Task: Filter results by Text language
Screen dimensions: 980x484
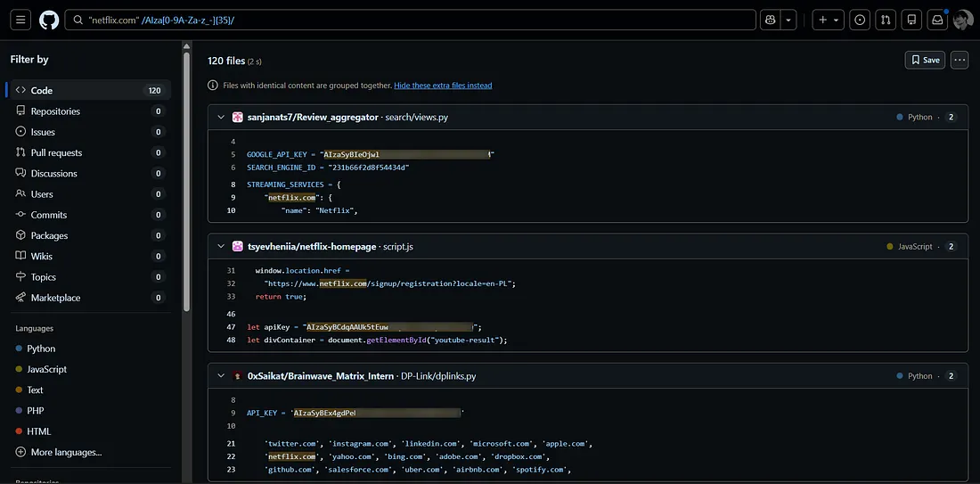Action: (x=90, y=390)
